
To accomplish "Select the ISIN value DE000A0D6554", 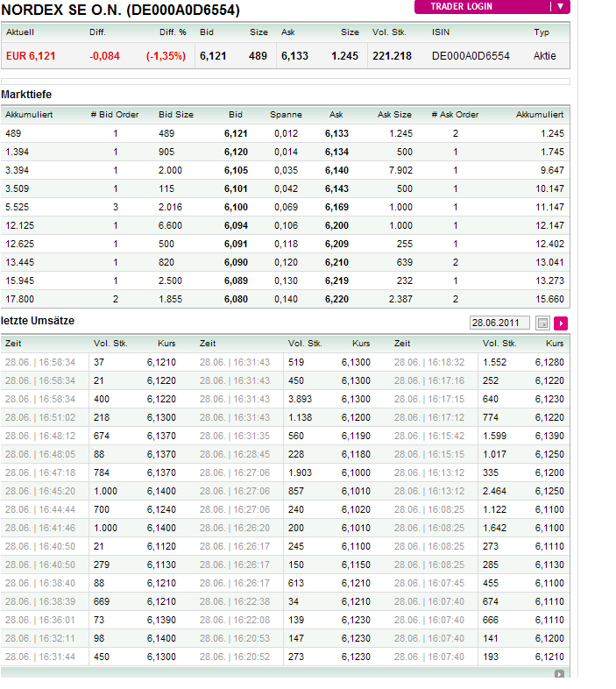I will pos(471,56).
